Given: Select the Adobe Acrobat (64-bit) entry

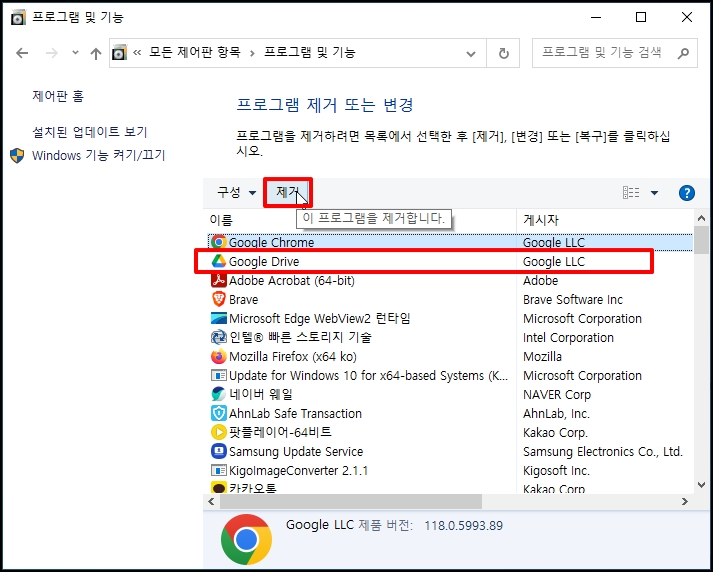Looking at the screenshot, I should tap(291, 281).
